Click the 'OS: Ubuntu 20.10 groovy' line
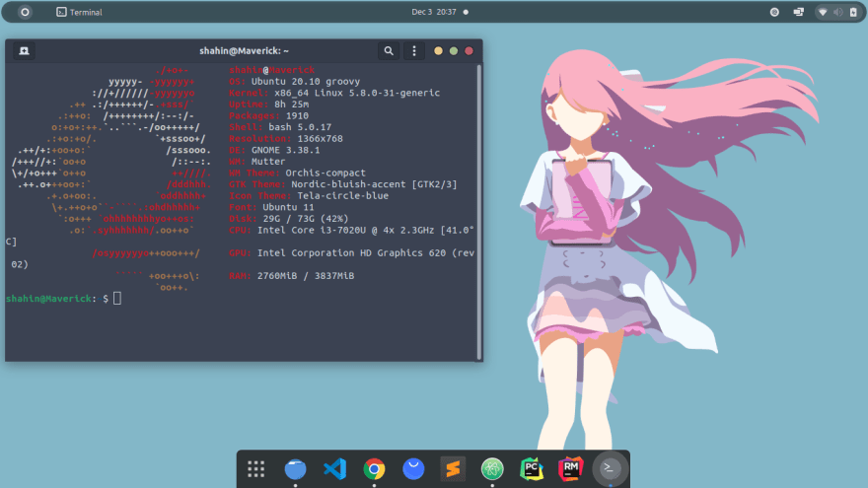Image resolution: width=868 pixels, height=488 pixels. pyautogui.click(x=295, y=81)
